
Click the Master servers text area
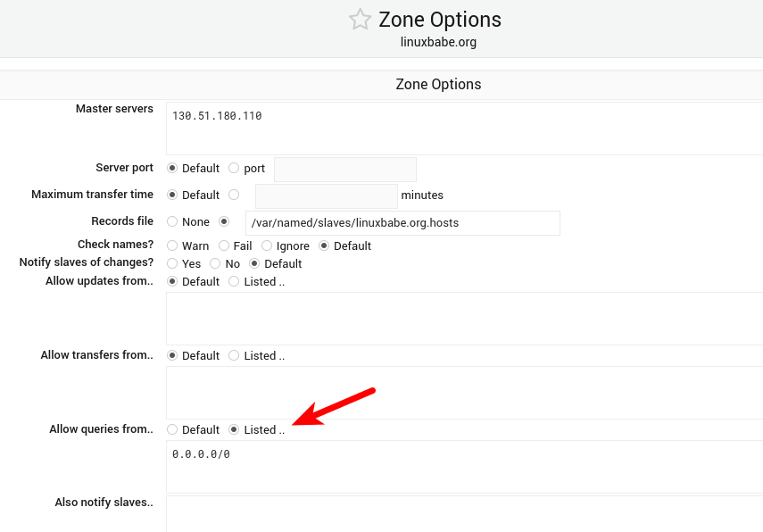pyautogui.click(x=464, y=129)
